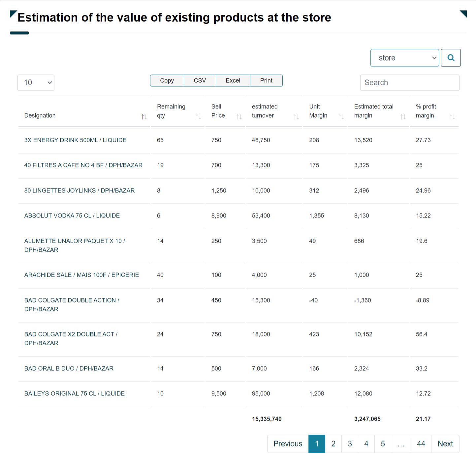Sort table by Designation column arrows

pyautogui.click(x=144, y=117)
